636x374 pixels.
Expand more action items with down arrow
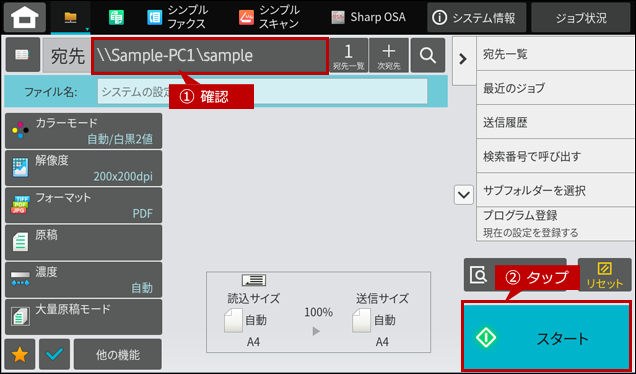464,195
